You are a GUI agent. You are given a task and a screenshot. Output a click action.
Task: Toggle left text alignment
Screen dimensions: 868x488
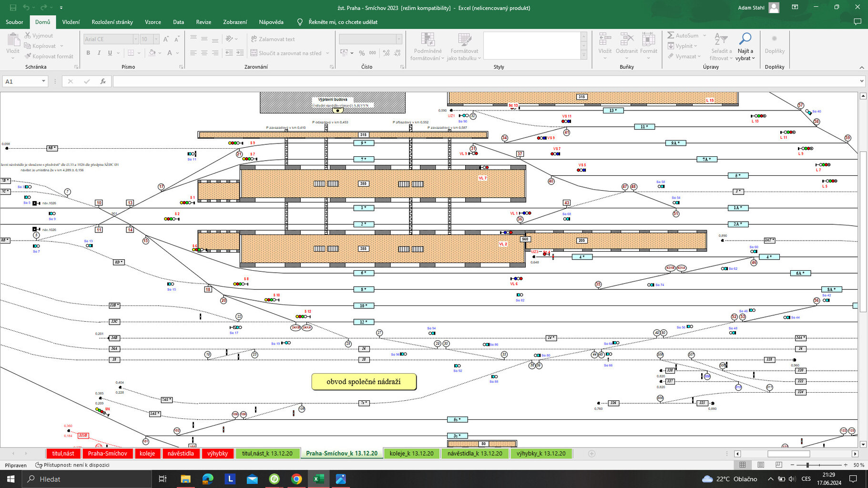tap(193, 53)
